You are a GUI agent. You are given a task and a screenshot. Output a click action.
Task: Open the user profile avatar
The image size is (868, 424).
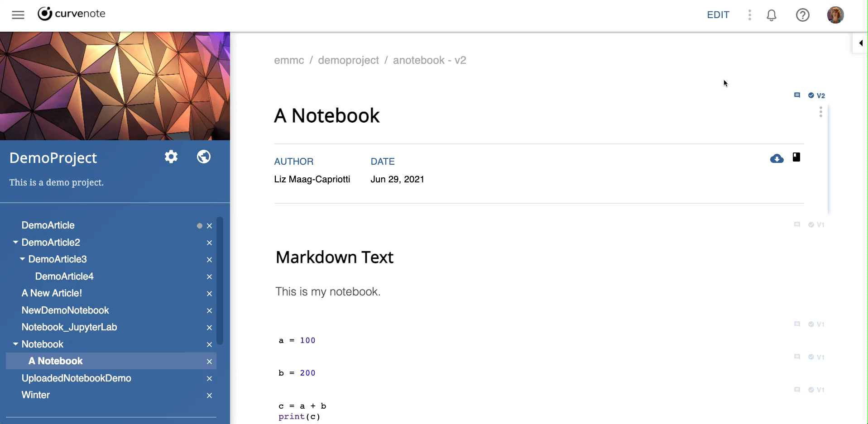click(835, 15)
